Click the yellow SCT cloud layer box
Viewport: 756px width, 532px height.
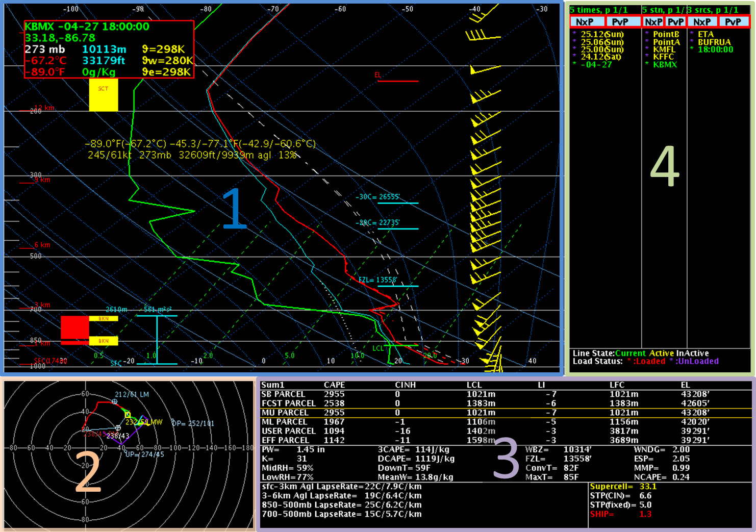[104, 95]
